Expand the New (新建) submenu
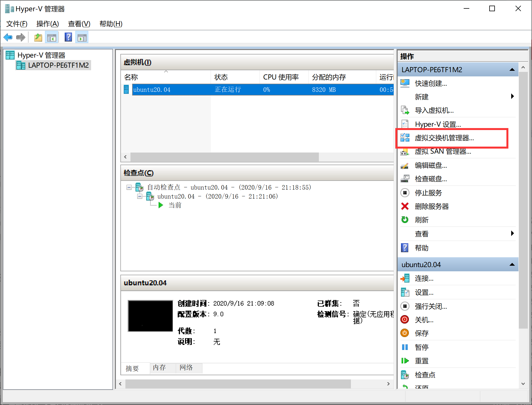The image size is (532, 405). point(513,96)
